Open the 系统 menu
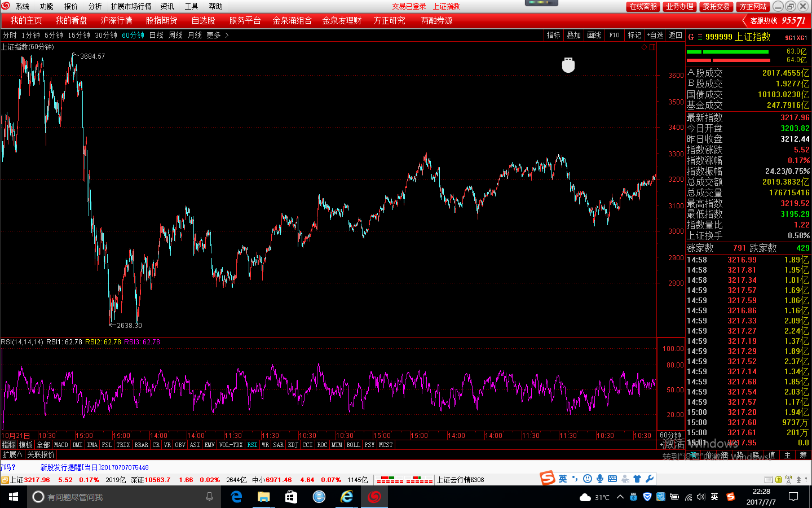The width and height of the screenshot is (812, 508). (23, 6)
